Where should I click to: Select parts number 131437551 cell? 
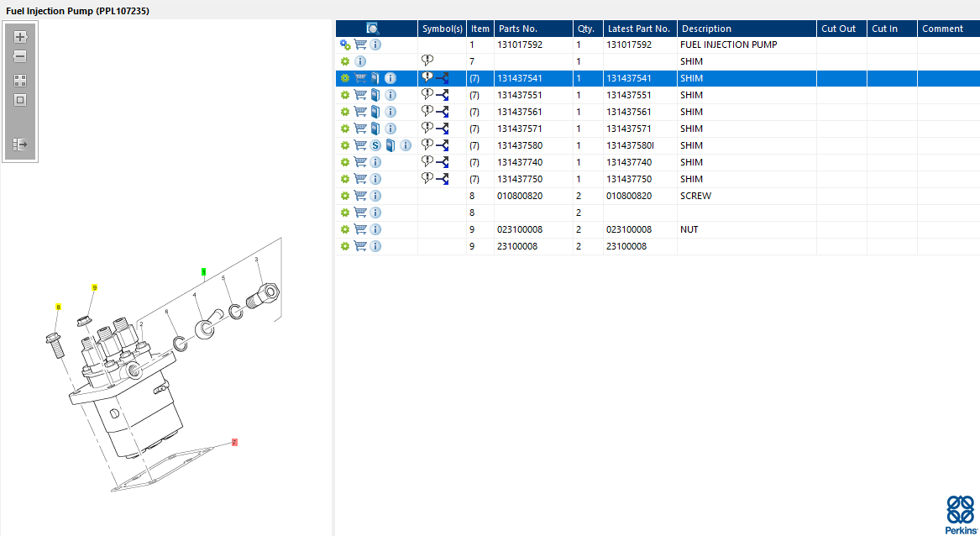533,95
